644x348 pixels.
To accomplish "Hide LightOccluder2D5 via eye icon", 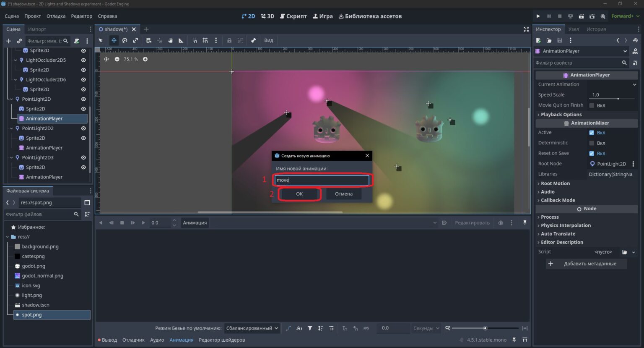I will (x=83, y=60).
